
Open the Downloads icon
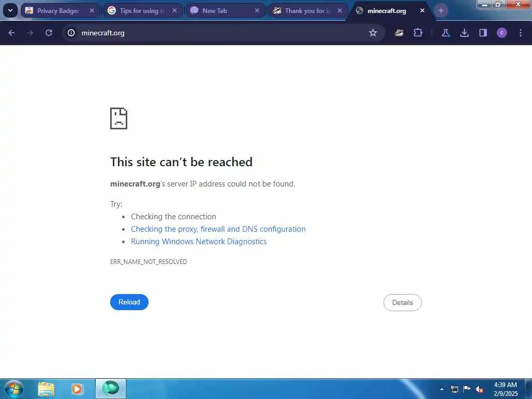pos(464,33)
